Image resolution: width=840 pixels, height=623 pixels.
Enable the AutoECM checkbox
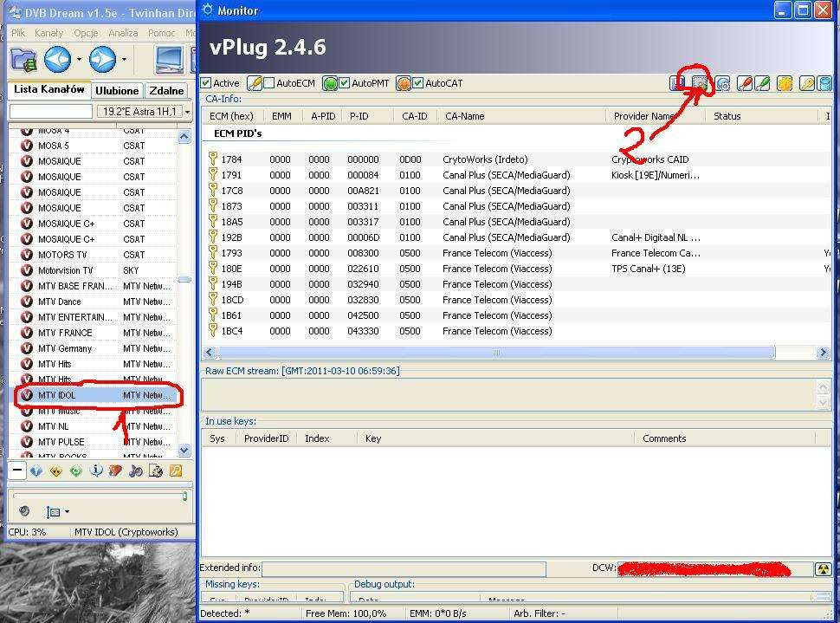(x=269, y=83)
